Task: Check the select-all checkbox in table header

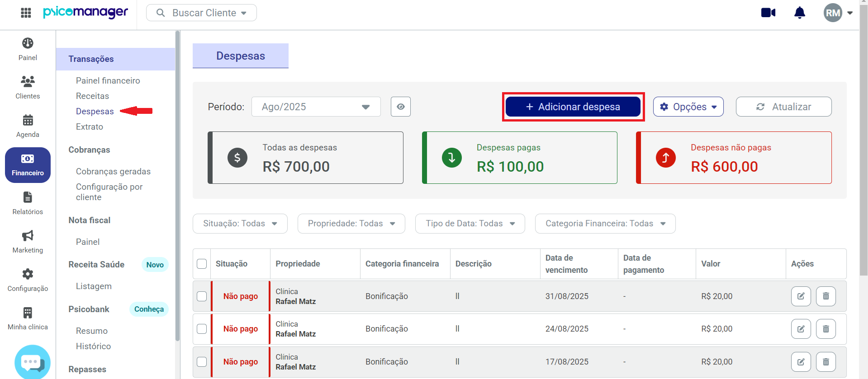Action: [x=202, y=264]
